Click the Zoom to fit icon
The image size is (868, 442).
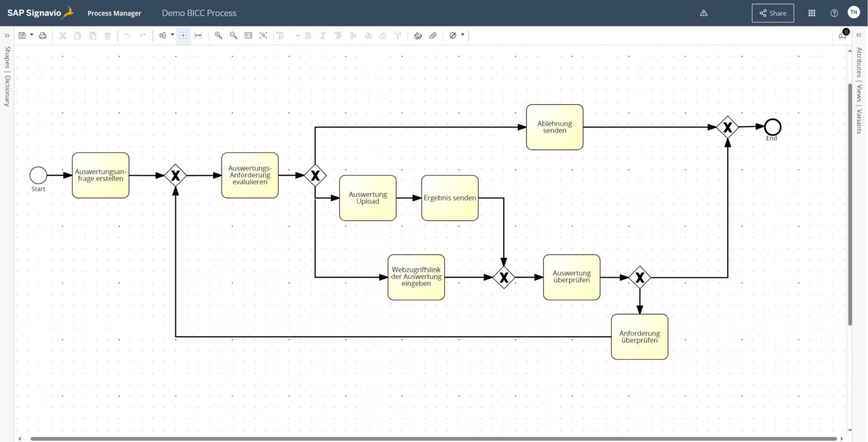(x=263, y=35)
